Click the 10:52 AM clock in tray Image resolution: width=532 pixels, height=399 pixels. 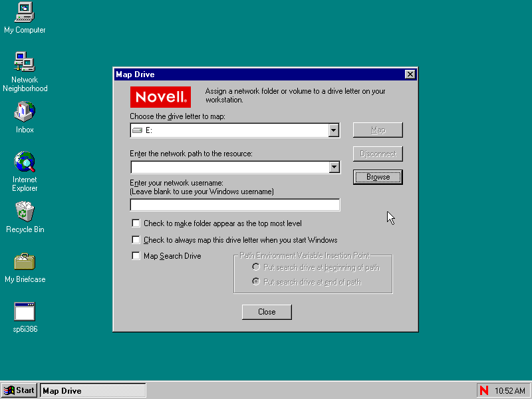(509, 391)
